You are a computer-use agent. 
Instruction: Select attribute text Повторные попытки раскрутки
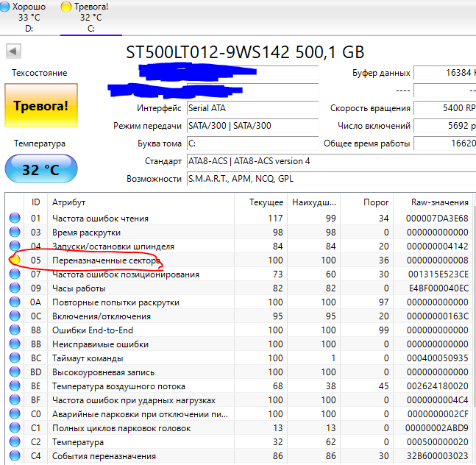[116, 302]
